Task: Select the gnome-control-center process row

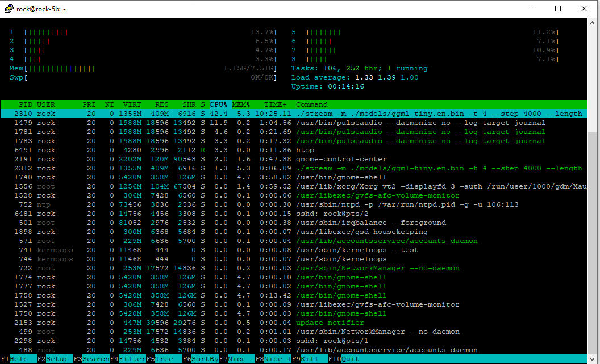Action: coord(341,159)
